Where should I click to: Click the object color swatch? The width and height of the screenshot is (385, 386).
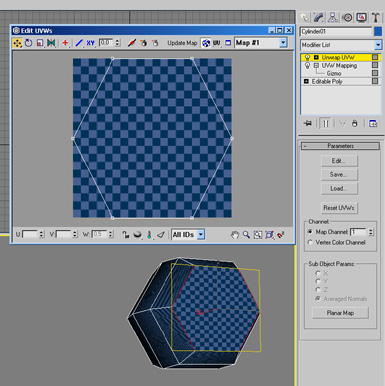378,32
